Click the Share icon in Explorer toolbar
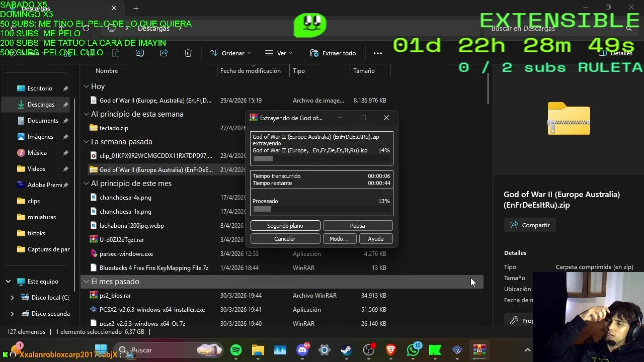The width and height of the screenshot is (644, 362). point(164,53)
